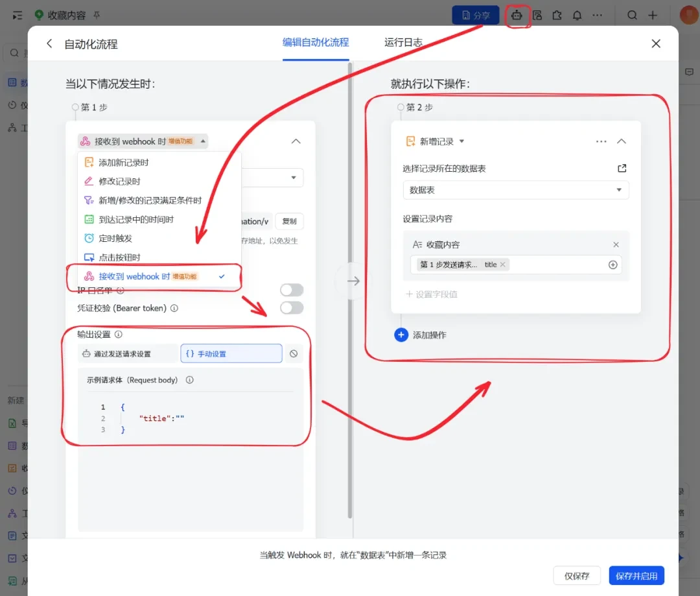Click the 第 2 步 step marker
The image size is (700, 596).
(x=415, y=107)
